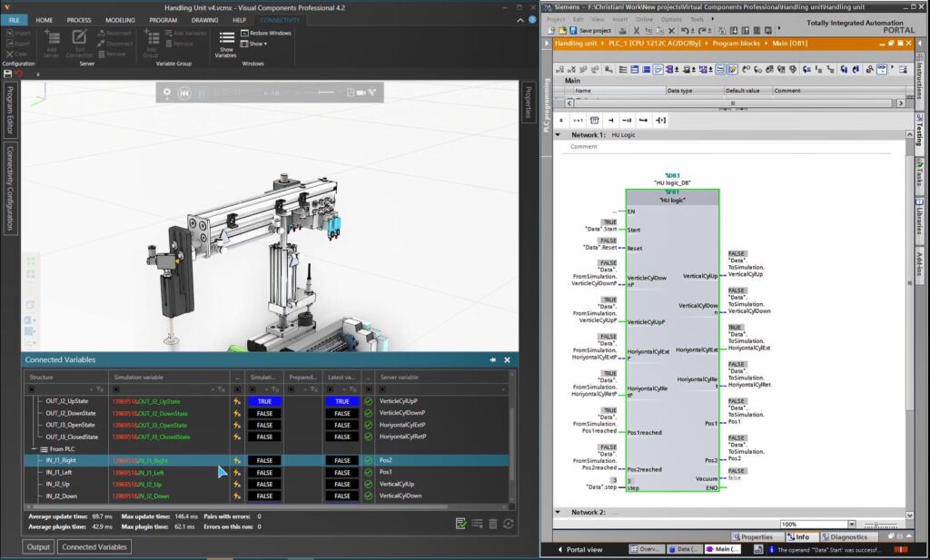
Task: Open simulation settings gear in the viewport
Action: tap(166, 92)
